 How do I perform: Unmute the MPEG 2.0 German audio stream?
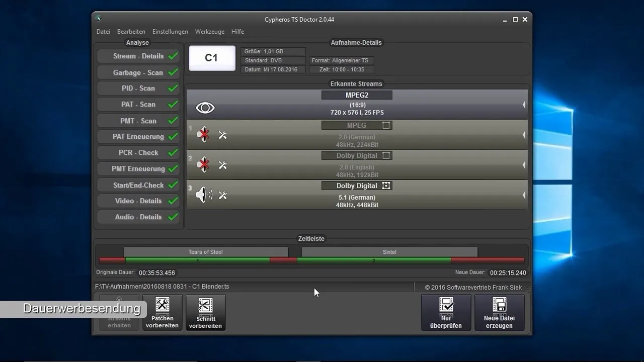(203, 135)
